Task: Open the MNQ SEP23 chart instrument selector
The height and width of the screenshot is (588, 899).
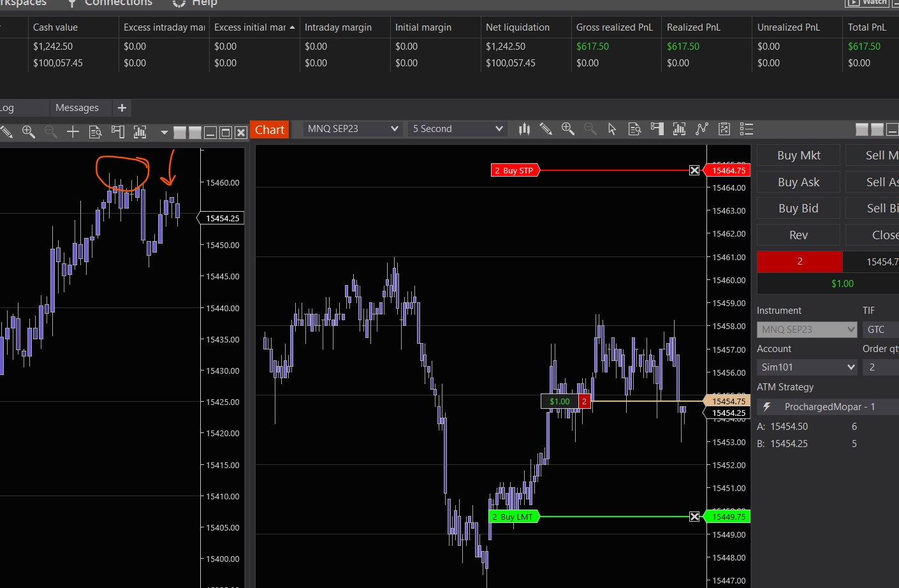Action: click(352, 129)
